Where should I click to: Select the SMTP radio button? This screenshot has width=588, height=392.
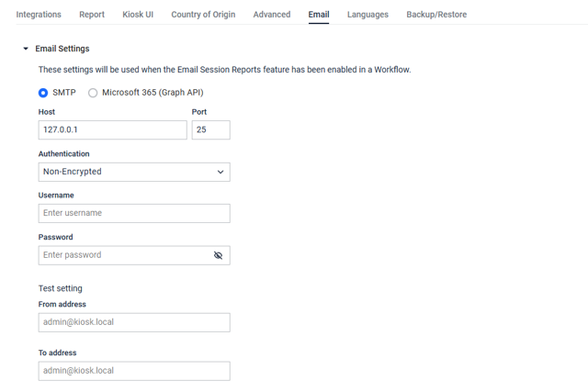click(43, 93)
